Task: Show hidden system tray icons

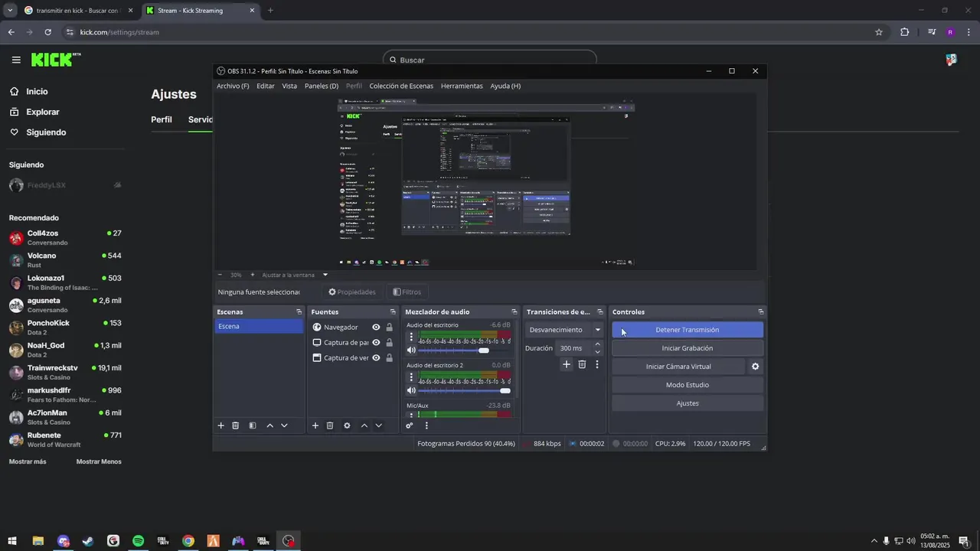Action: (874, 541)
